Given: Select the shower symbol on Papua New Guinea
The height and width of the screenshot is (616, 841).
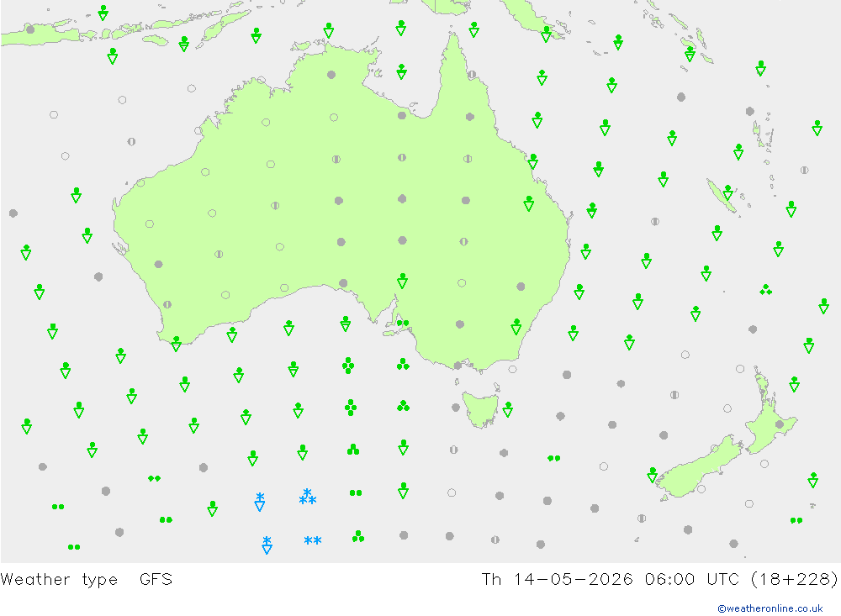Looking at the screenshot, I should pos(546,34).
